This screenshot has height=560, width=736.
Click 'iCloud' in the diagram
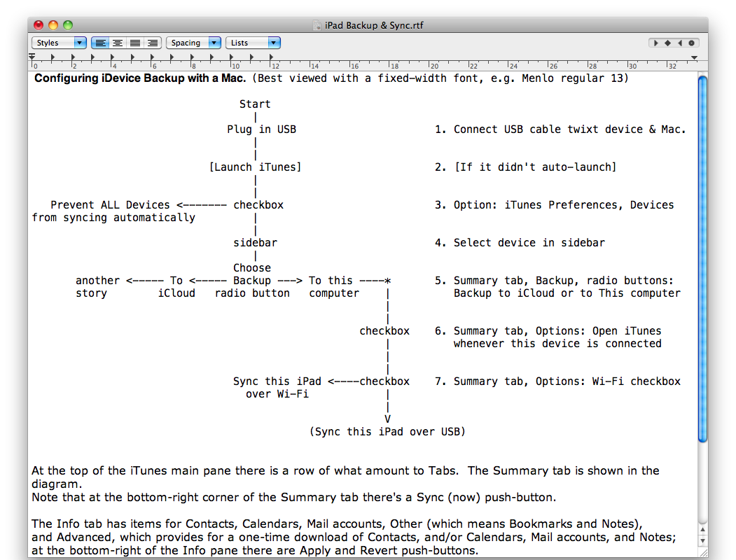pos(176,293)
